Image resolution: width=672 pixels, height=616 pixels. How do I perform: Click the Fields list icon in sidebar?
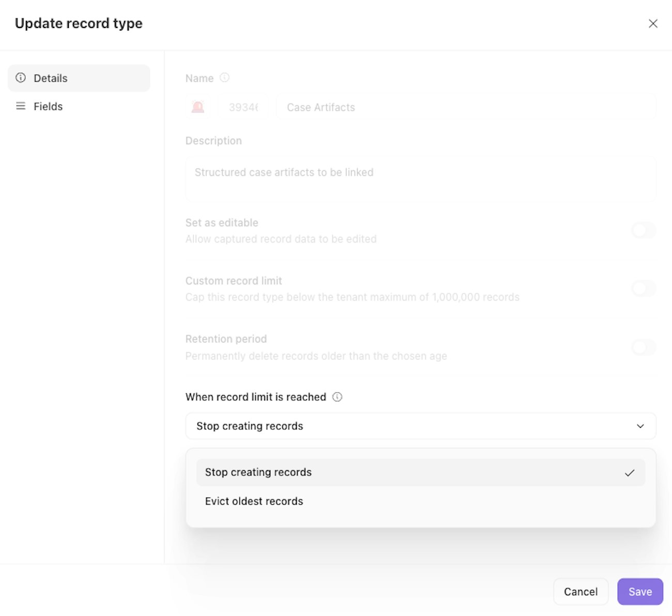click(21, 106)
